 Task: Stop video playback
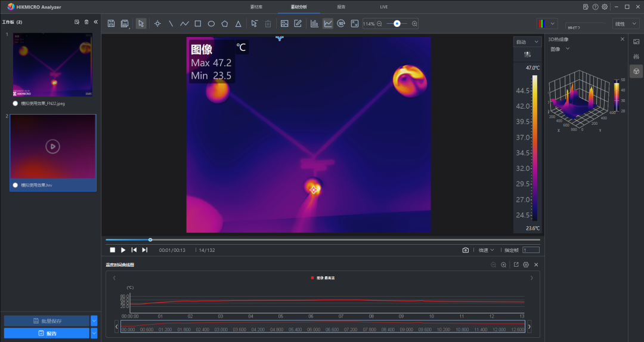tap(113, 250)
